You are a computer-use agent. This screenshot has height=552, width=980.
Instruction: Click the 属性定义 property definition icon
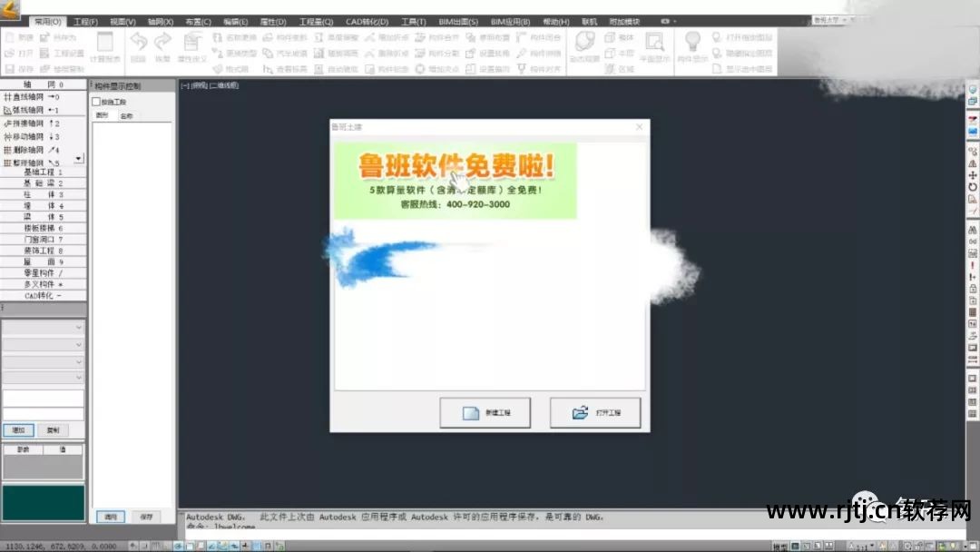pyautogui.click(x=191, y=43)
